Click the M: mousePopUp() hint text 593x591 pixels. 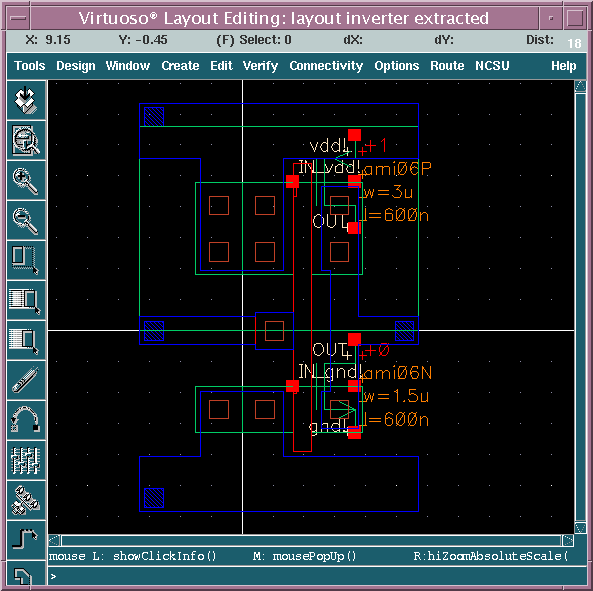(304, 556)
